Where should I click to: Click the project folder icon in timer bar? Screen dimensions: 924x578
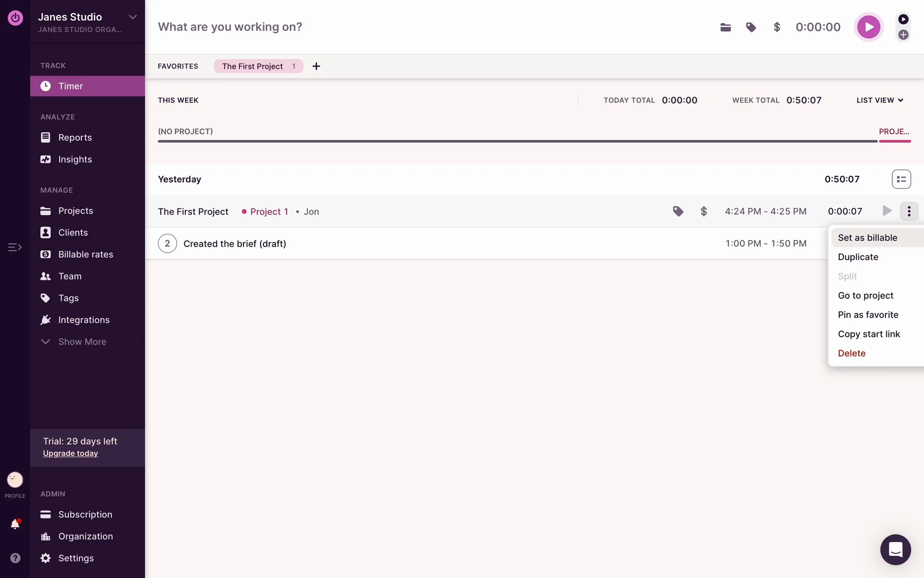725,27
